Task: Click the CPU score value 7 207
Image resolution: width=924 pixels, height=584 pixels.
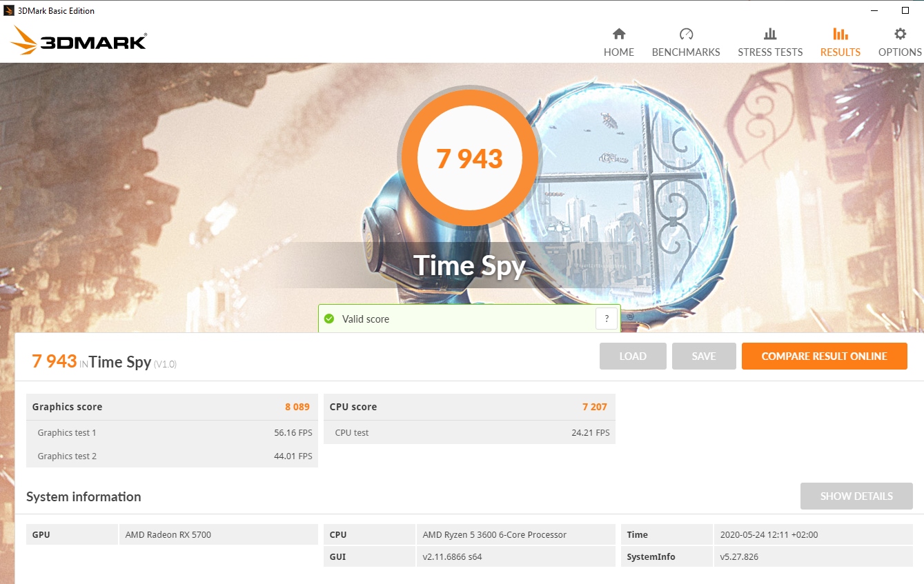Action: [595, 407]
